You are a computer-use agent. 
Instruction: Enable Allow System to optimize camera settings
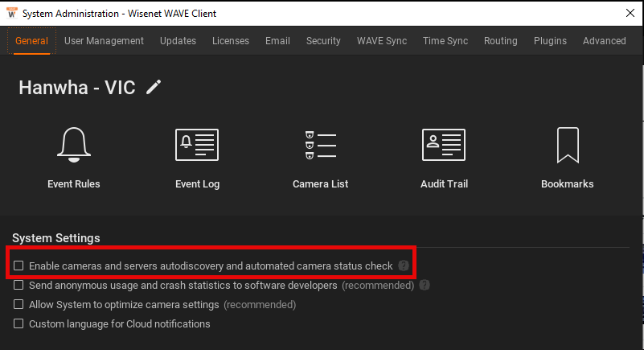pyautogui.click(x=18, y=305)
